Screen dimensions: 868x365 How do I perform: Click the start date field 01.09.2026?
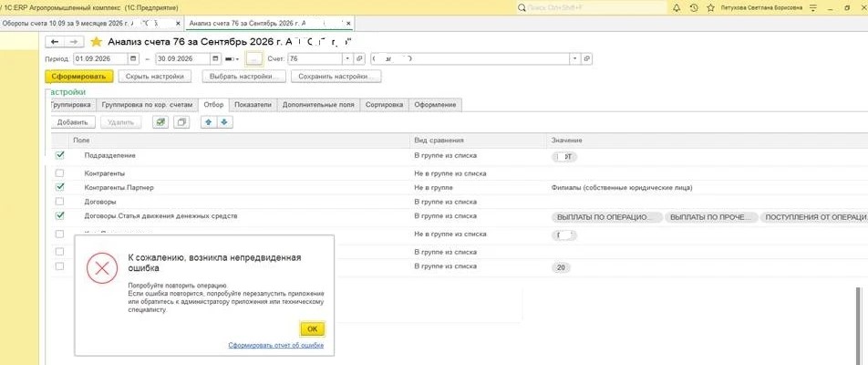coord(100,58)
